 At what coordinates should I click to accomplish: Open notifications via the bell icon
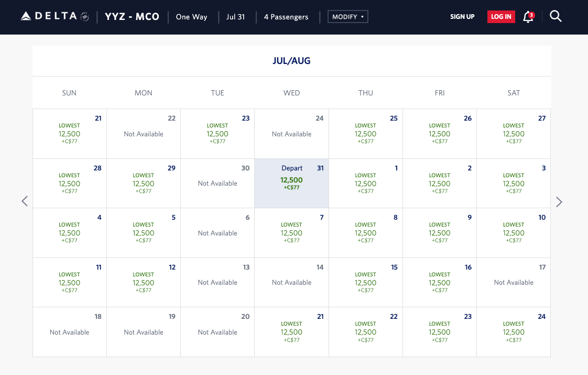[x=528, y=17]
